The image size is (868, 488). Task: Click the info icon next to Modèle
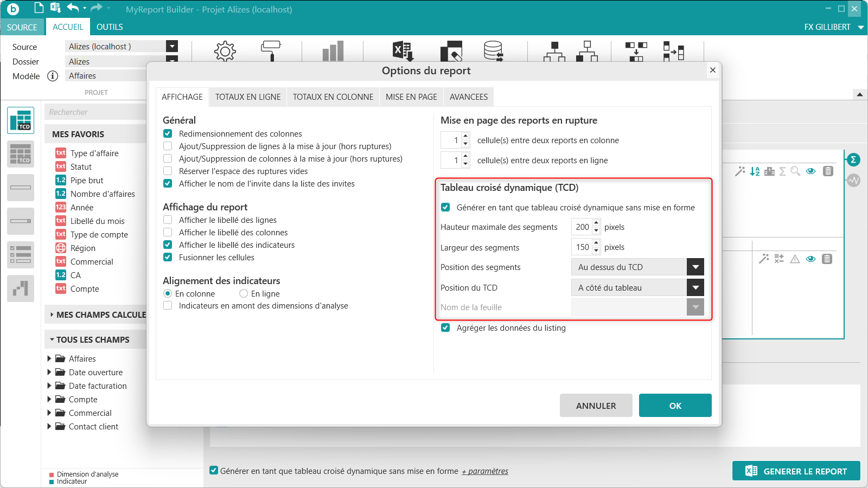[x=53, y=76]
